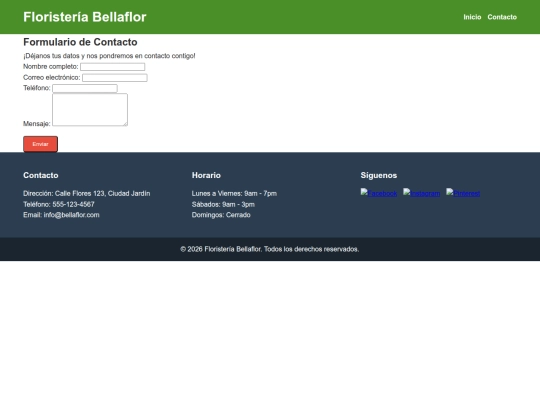This screenshot has height=405, width=540.
Task: Click the Sábados: 9am - 3pm text
Action: 223,204
